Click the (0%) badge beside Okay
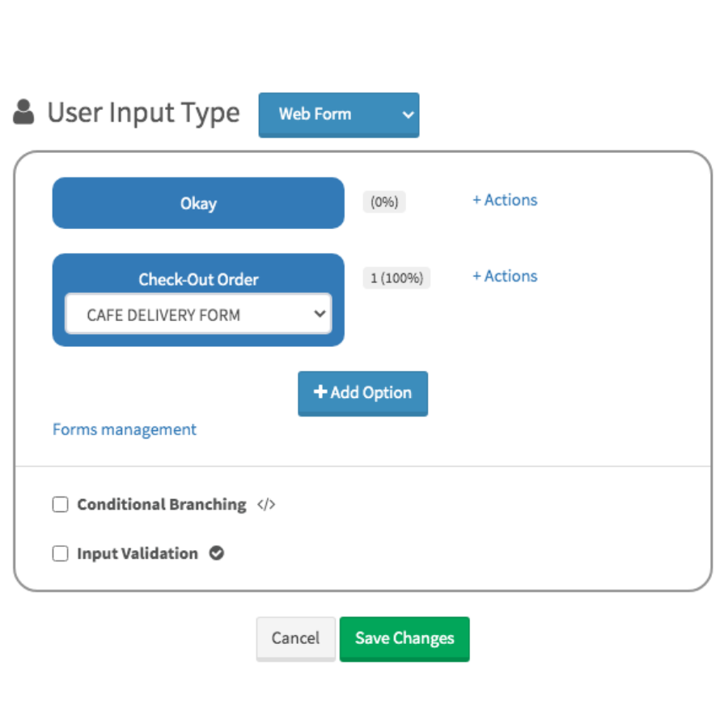This screenshot has height=728, width=728. pos(384,202)
